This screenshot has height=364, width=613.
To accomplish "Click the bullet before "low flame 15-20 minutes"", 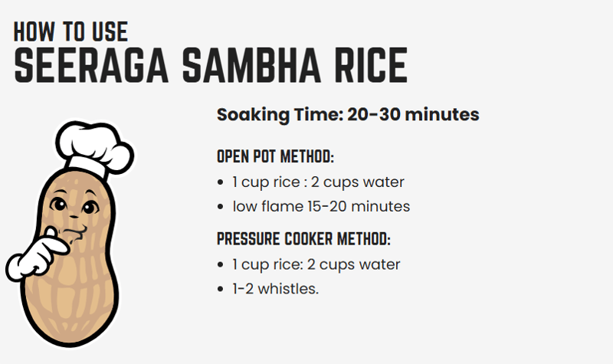I will tap(222, 207).
